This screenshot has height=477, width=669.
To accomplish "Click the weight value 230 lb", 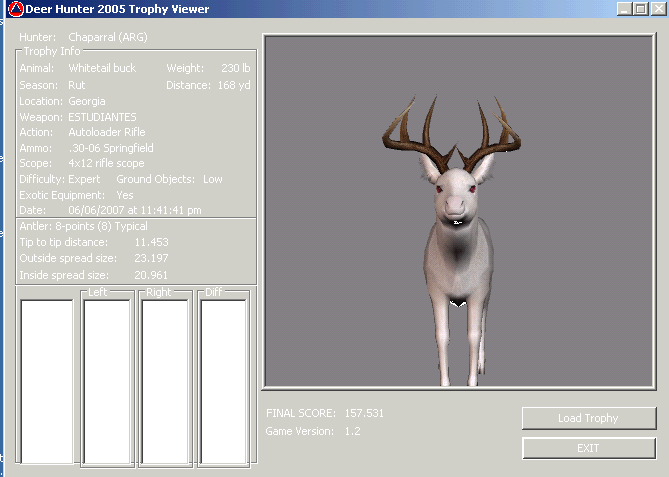I will 236,68.
